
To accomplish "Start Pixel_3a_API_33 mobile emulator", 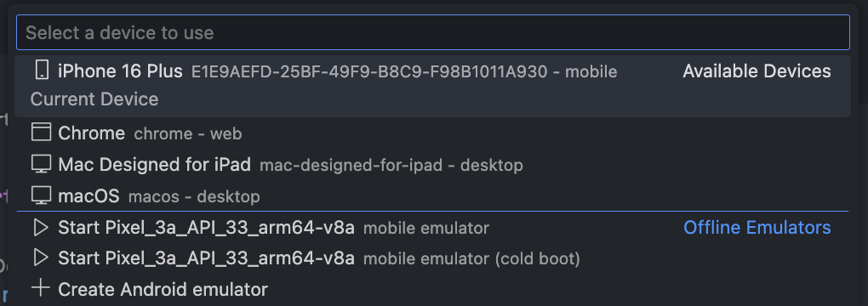I will 433,228.
